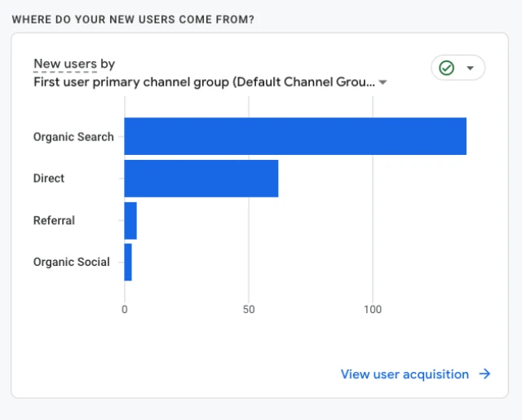
Task: Open the dropdown arrow beside the green checkmark
Action: tap(471, 68)
